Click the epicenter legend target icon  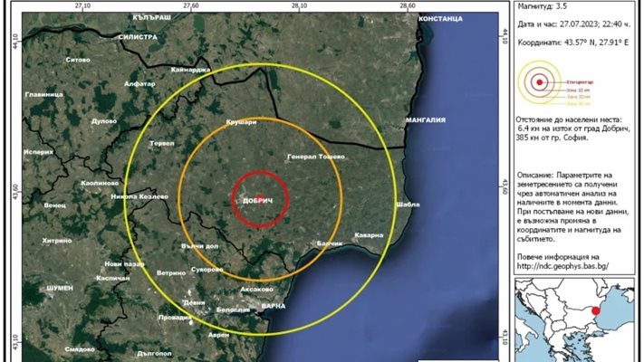(x=538, y=83)
